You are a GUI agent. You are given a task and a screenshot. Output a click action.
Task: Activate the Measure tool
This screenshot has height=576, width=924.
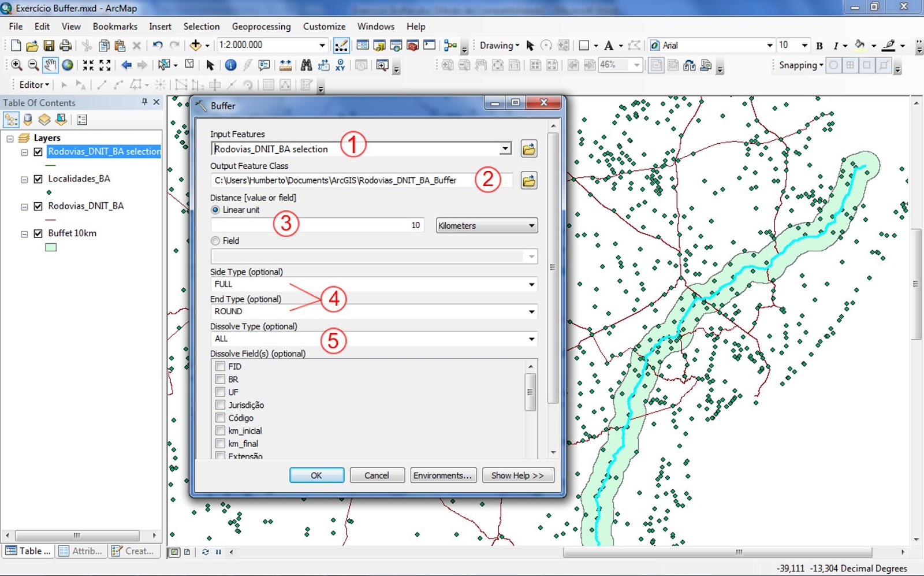(285, 65)
